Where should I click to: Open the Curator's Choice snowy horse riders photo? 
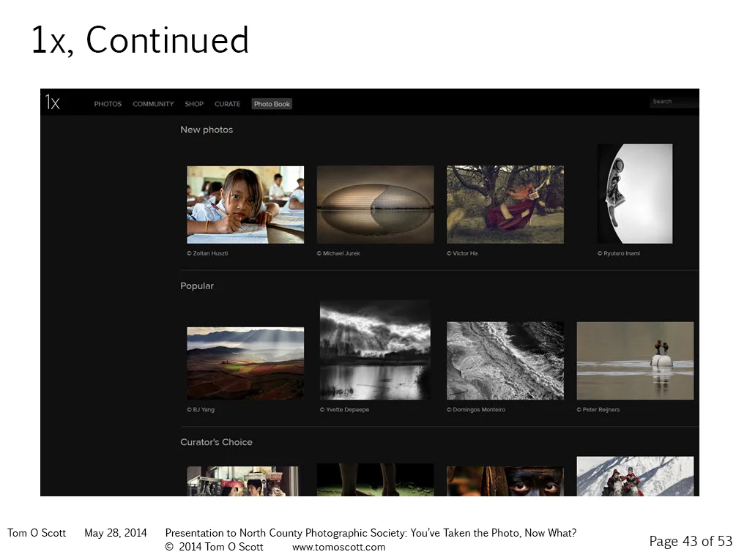(x=635, y=477)
